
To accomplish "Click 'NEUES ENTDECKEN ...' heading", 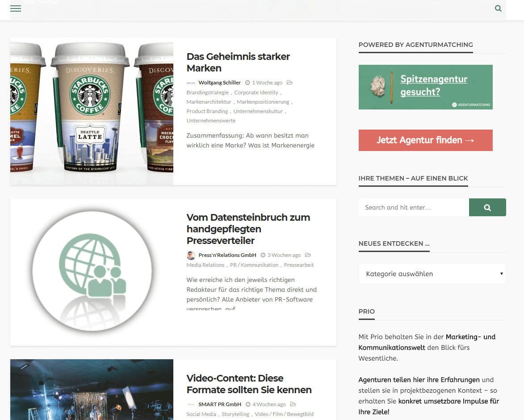I will point(394,244).
